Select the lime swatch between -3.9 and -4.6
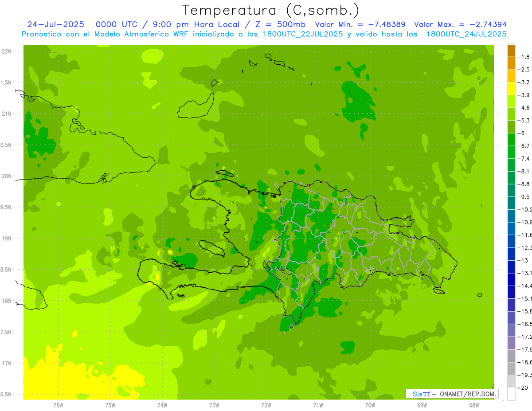The width and height of the screenshot is (532, 411). [x=511, y=102]
